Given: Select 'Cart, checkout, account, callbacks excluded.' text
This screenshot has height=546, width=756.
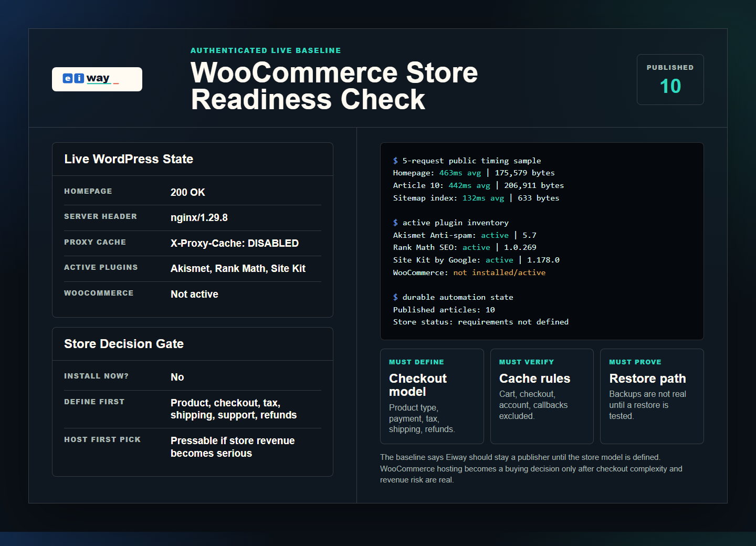Looking at the screenshot, I should click(x=533, y=405).
